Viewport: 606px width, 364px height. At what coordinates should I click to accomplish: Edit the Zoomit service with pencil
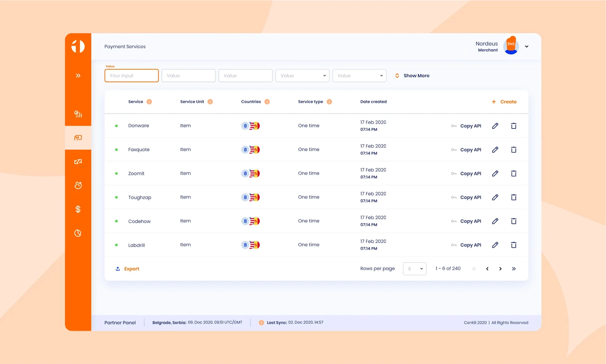[495, 173]
